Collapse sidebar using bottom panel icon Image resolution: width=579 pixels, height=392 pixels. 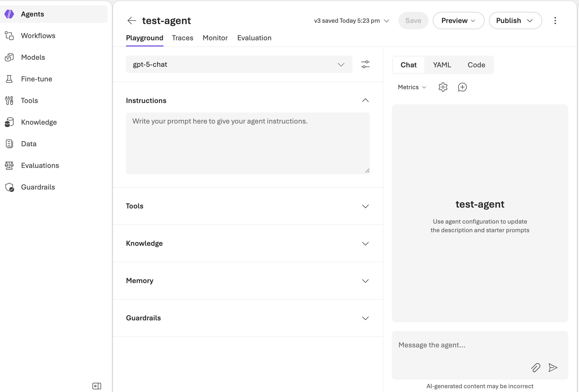[x=96, y=386]
